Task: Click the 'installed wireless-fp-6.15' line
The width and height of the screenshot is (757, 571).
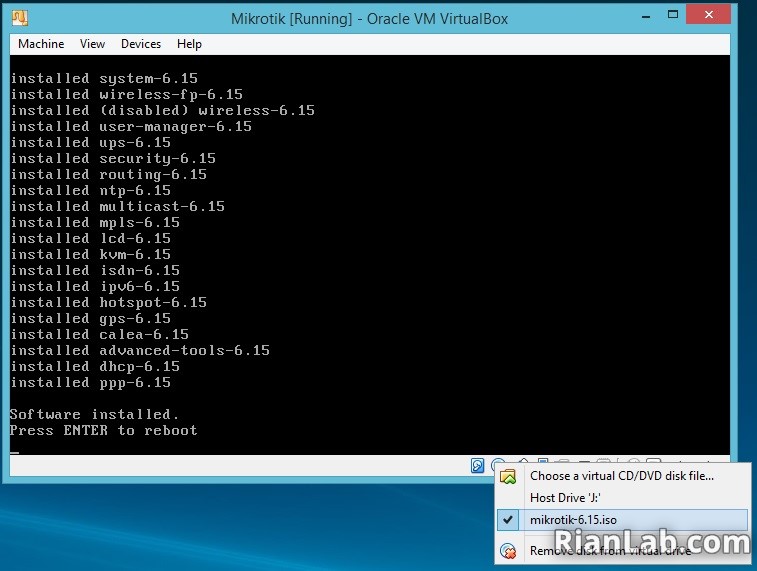Action: pos(126,95)
